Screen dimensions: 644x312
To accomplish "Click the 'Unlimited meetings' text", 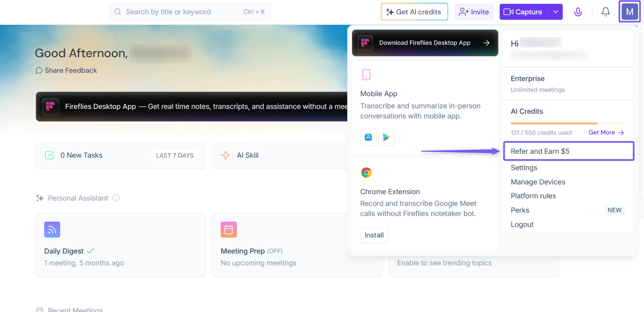I will pos(538,90).
